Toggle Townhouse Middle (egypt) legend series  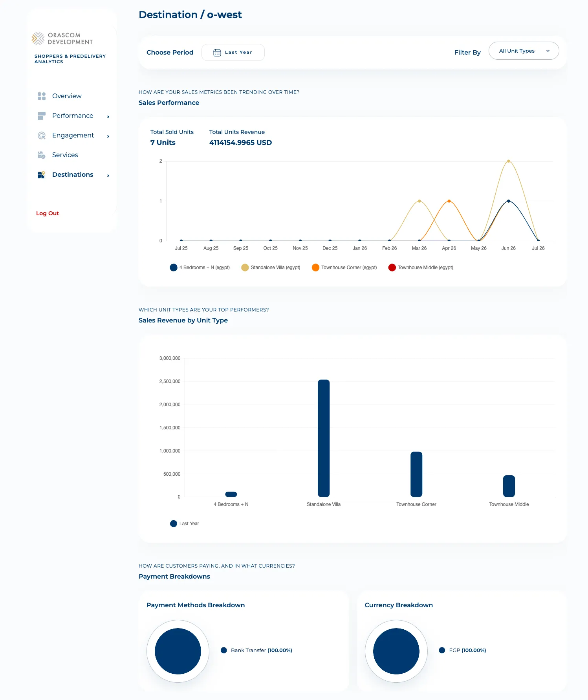pyautogui.click(x=421, y=268)
